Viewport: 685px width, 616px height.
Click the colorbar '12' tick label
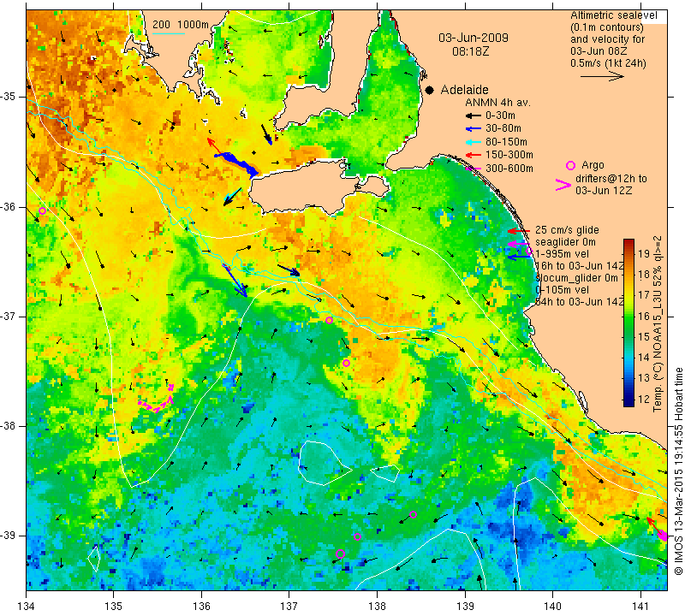[x=644, y=399]
